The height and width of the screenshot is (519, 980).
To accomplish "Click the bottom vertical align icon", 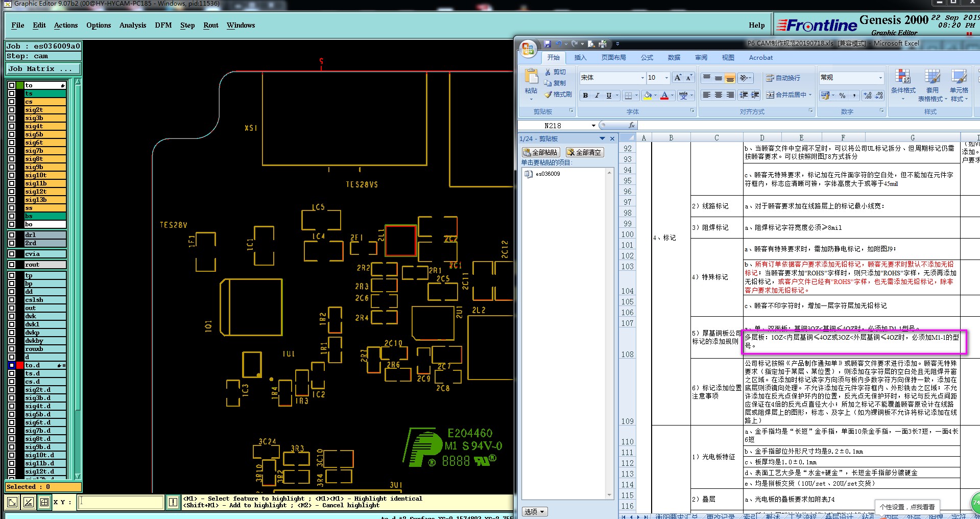I will click(730, 78).
